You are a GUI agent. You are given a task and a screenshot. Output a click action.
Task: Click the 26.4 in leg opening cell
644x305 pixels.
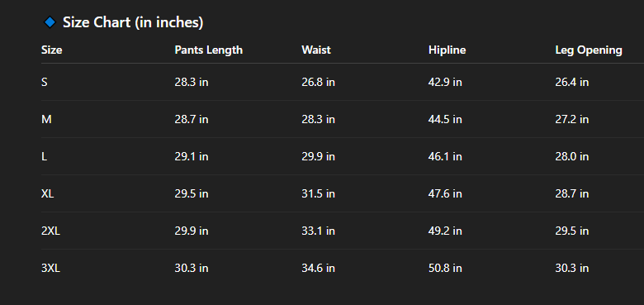[572, 82]
